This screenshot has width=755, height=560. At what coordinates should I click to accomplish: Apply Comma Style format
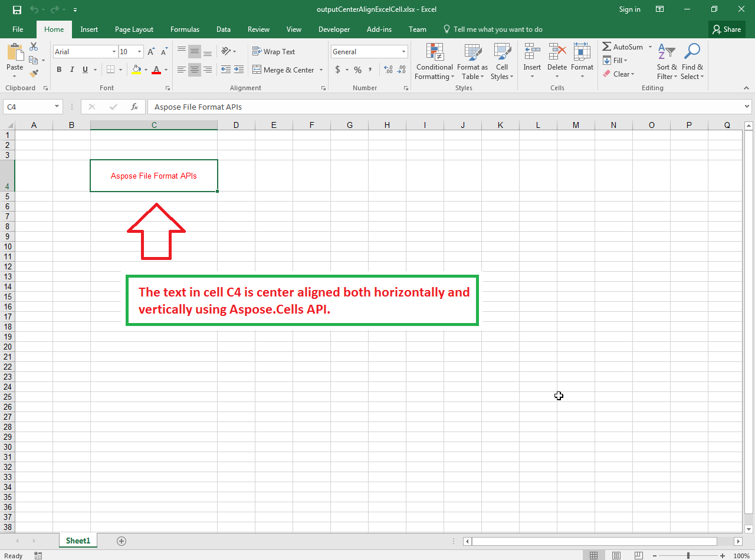pos(370,70)
